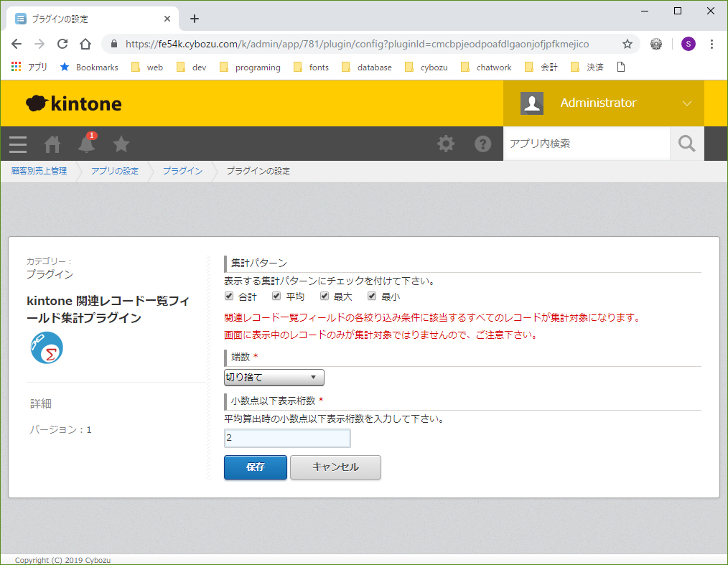Screen dimensions: 728x565
Task: Open the fonts bookmarks folder
Action: click(311, 67)
